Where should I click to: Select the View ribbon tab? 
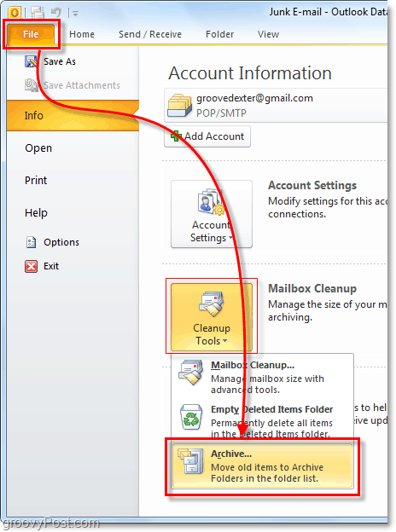268,34
